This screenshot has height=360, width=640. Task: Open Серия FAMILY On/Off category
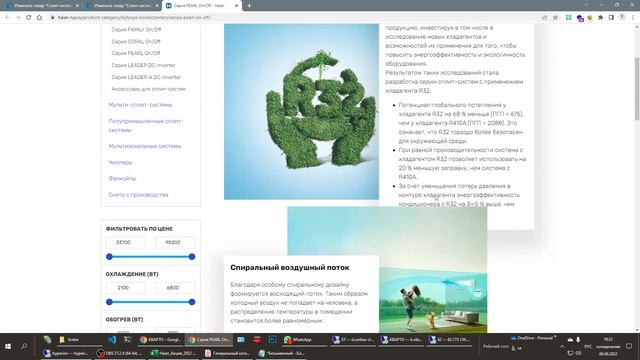click(136, 29)
